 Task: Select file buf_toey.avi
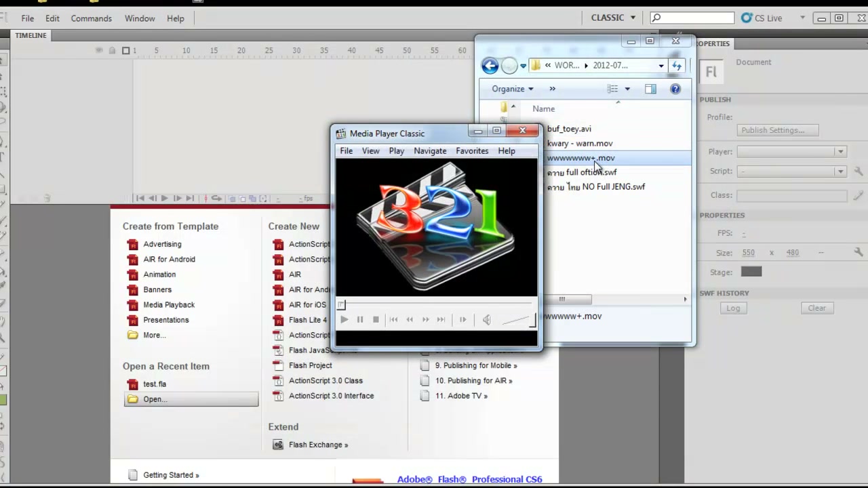click(x=569, y=129)
